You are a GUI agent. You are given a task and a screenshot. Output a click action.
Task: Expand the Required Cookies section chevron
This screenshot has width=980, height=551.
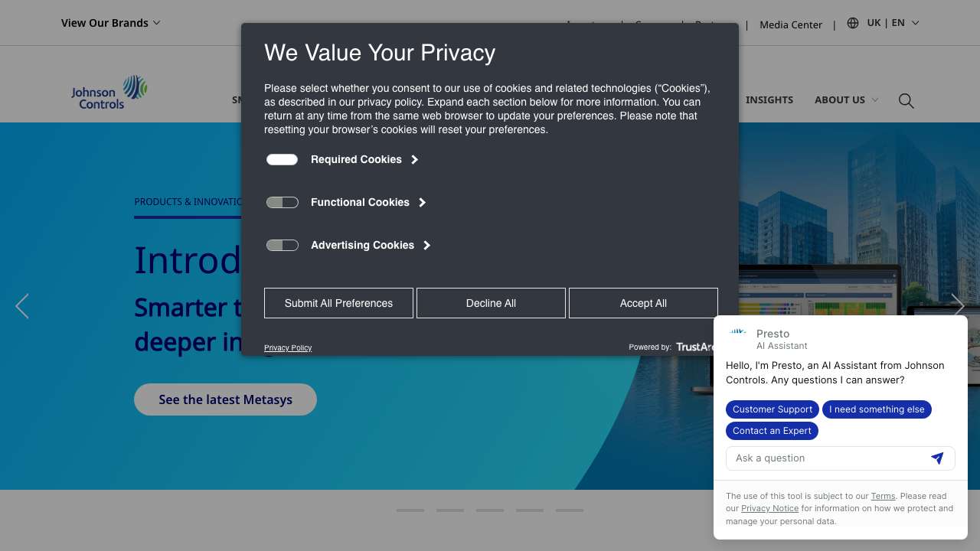(415, 159)
